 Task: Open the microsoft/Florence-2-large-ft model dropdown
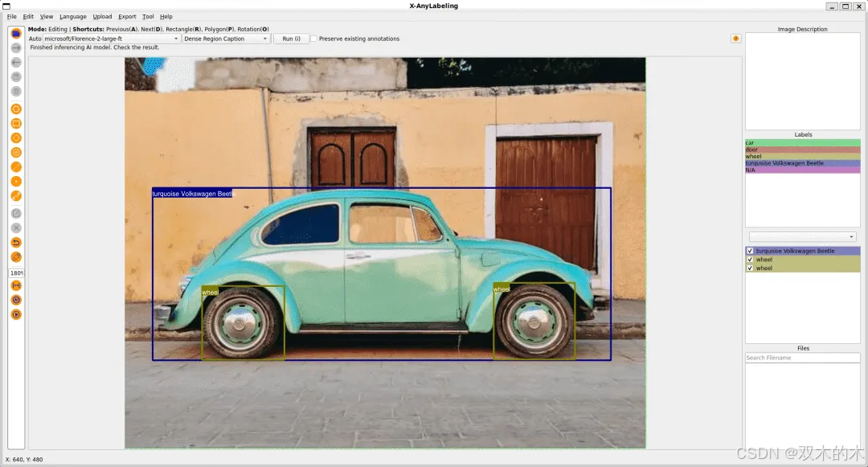tap(112, 39)
